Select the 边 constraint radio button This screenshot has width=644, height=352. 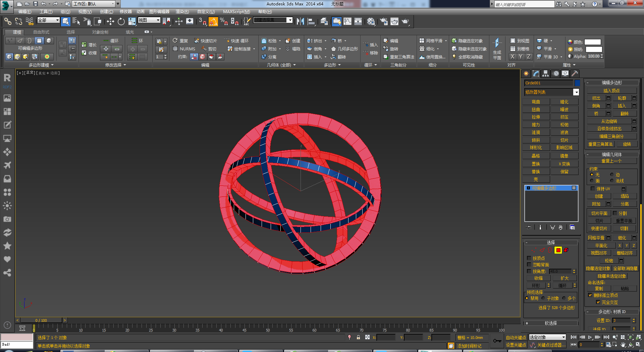[x=612, y=175]
